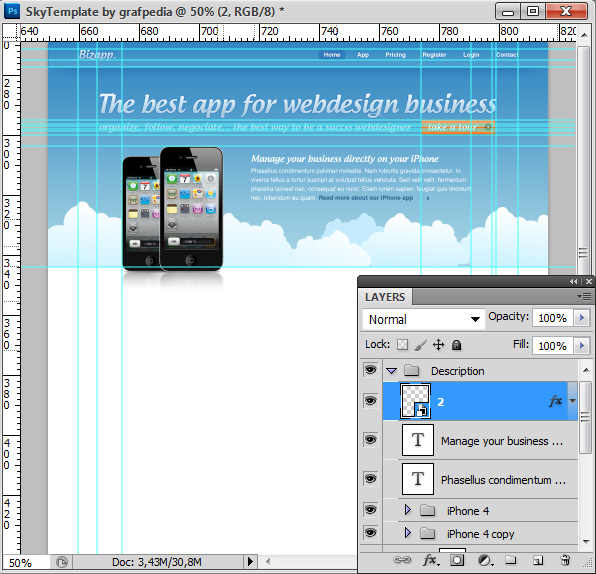
Task: Click the ruler origin corner box
Action: pyautogui.click(x=11, y=32)
